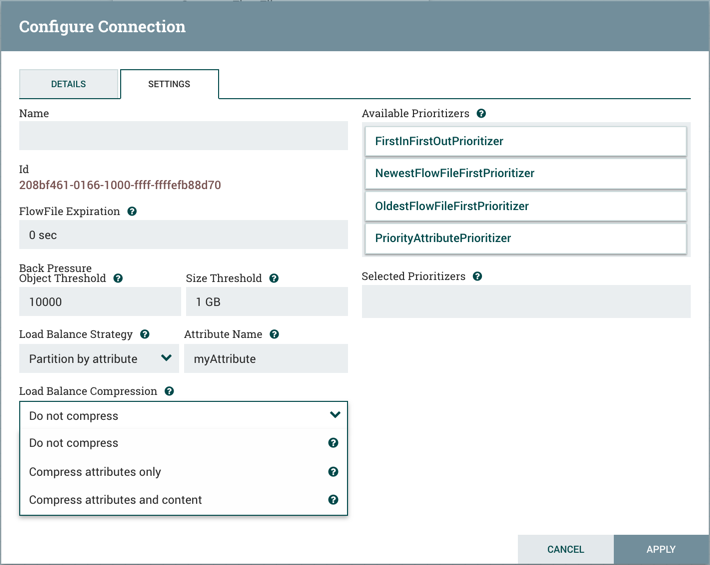The height and width of the screenshot is (565, 710).
Task: Click help icon beside Attribute Name
Action: pos(274,335)
